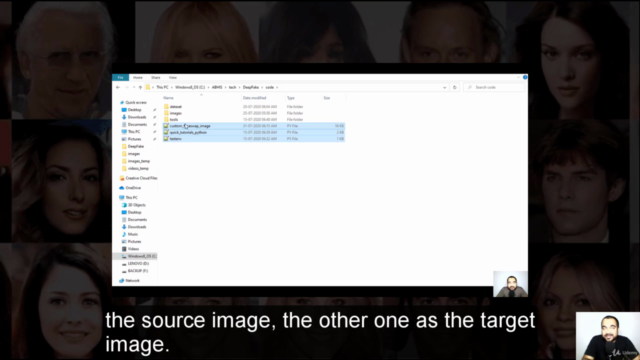This screenshot has width=640, height=360.
Task: Select the quick_tutorials_python file
Action: tap(253, 132)
